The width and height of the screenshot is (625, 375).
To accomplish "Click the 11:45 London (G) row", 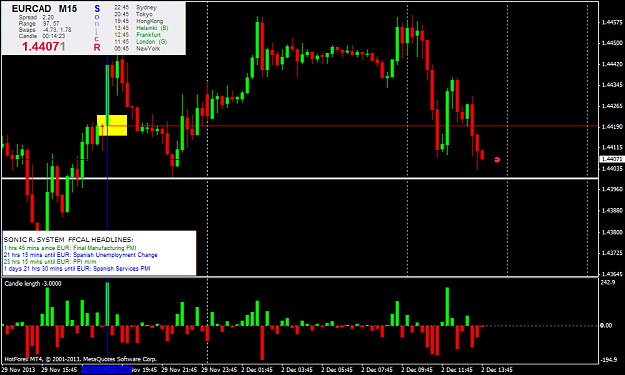I will pyautogui.click(x=141, y=41).
